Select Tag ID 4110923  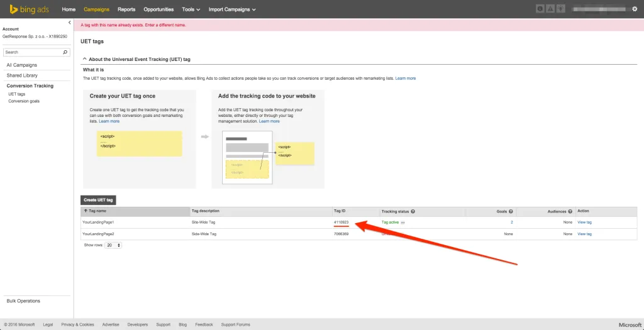[341, 222]
